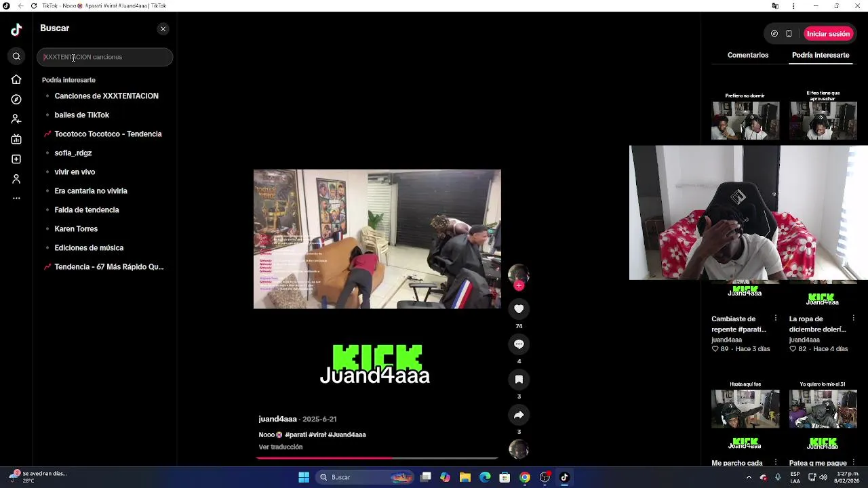This screenshot has width=868, height=488.
Task: Click the get coins TikTok icon
Action: 774,34
